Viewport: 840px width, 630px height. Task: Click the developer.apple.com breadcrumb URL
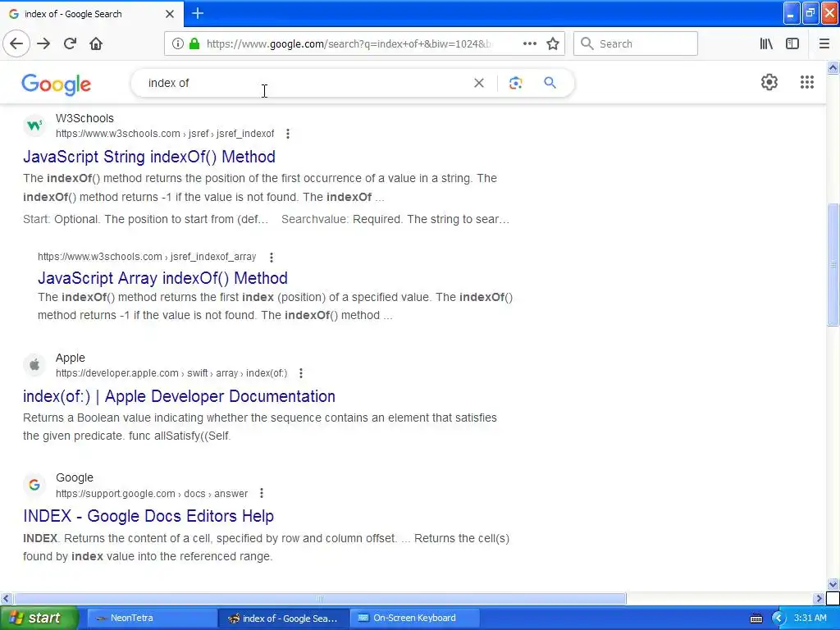click(171, 373)
